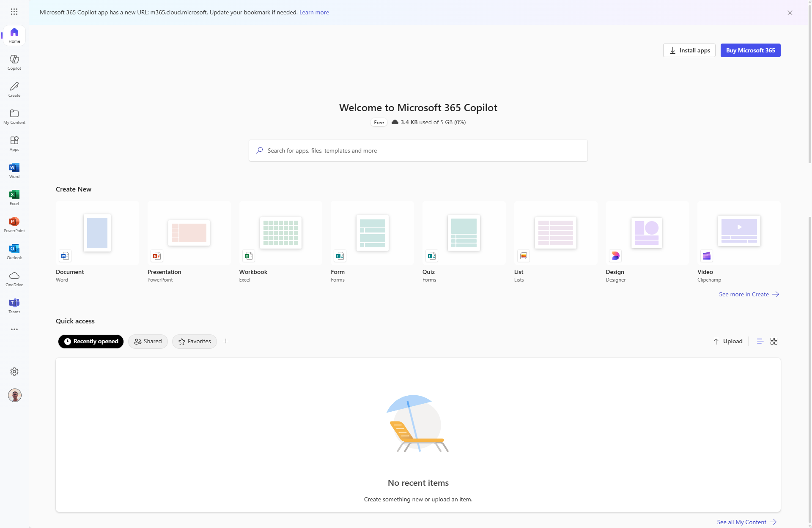
Task: Launch Excel from the sidebar
Action: pyautogui.click(x=14, y=197)
